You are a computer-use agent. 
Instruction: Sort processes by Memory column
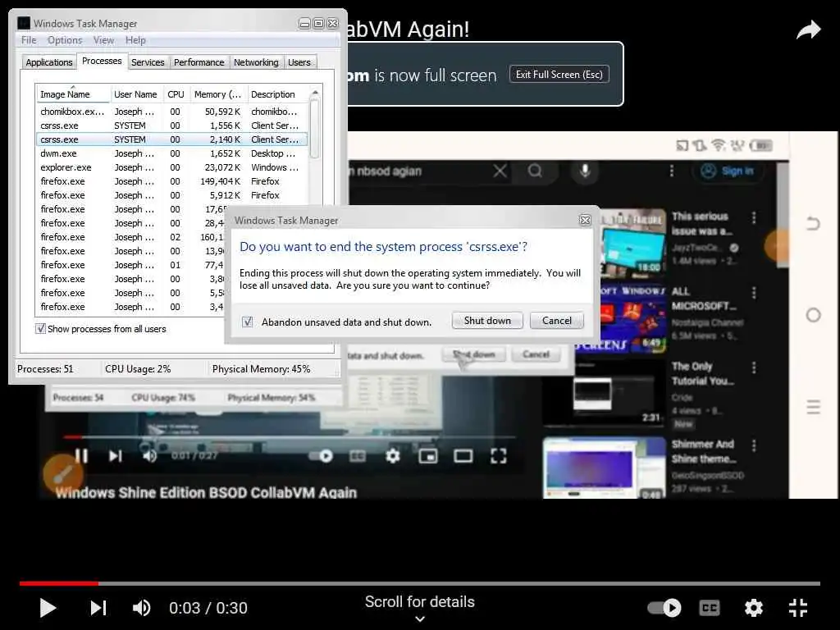tap(217, 94)
